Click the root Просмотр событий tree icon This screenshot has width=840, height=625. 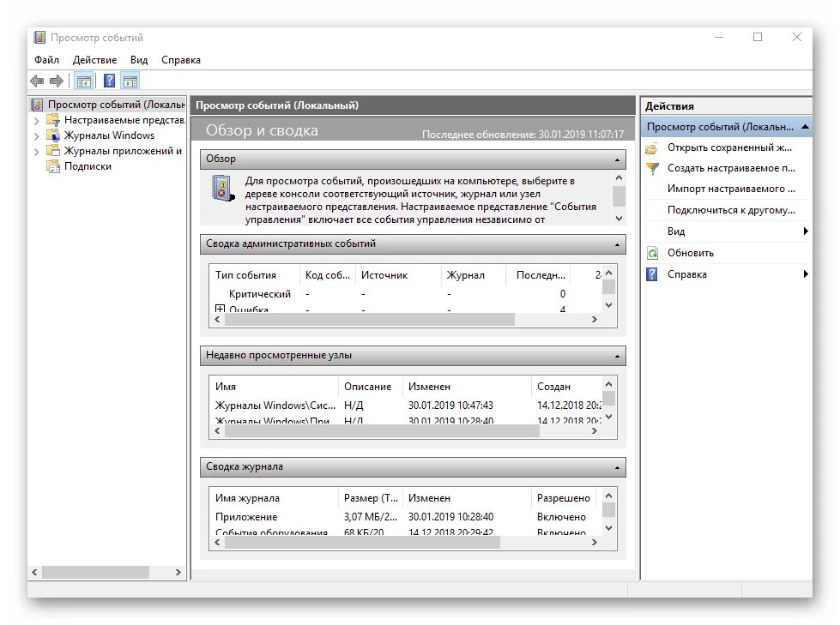37,105
